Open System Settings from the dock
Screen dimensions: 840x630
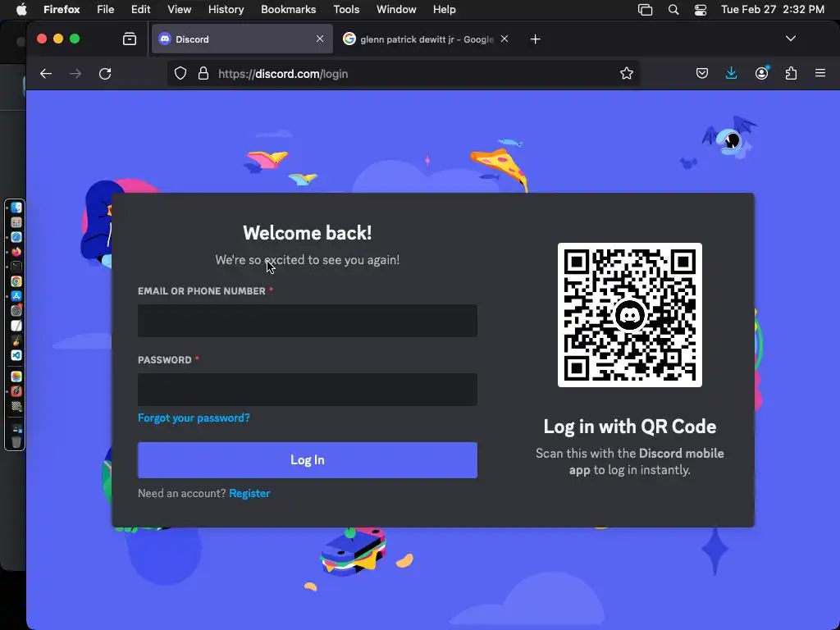[x=16, y=311]
